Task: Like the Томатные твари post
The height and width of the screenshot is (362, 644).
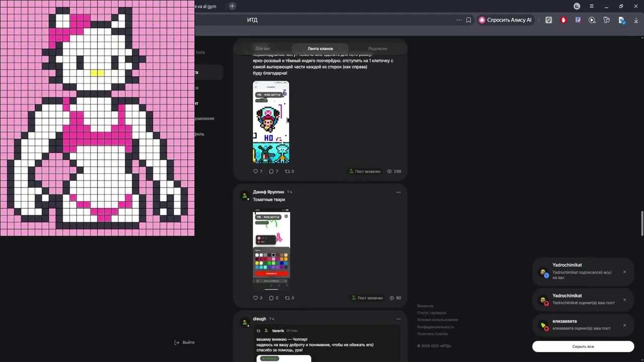Action: (x=258, y=298)
